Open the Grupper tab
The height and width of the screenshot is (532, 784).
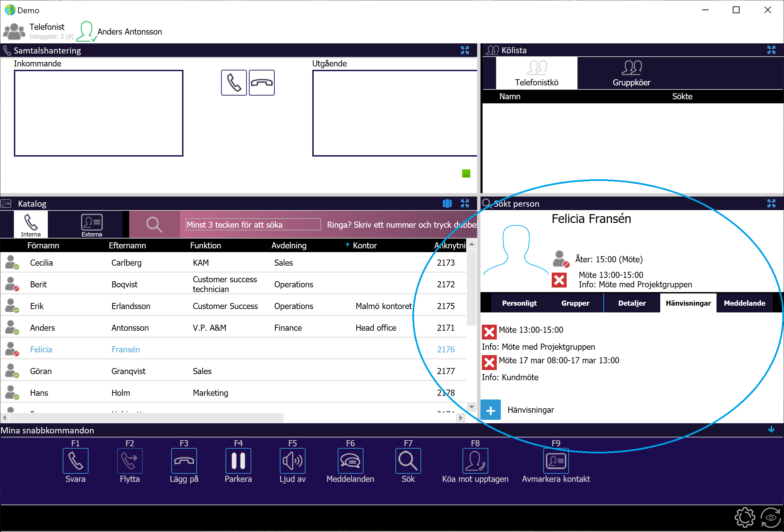575,303
